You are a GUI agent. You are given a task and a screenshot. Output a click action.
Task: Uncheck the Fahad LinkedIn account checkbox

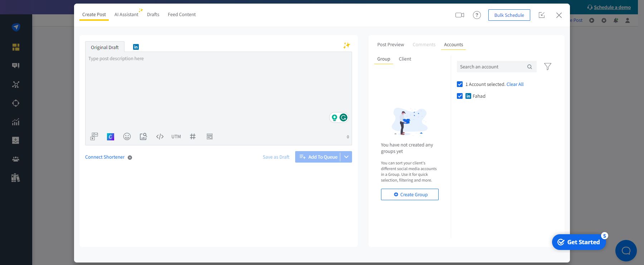[x=460, y=96]
